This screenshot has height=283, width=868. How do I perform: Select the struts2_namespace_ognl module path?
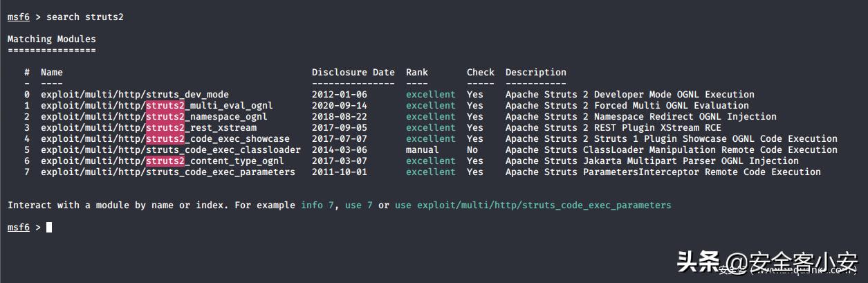click(154, 116)
